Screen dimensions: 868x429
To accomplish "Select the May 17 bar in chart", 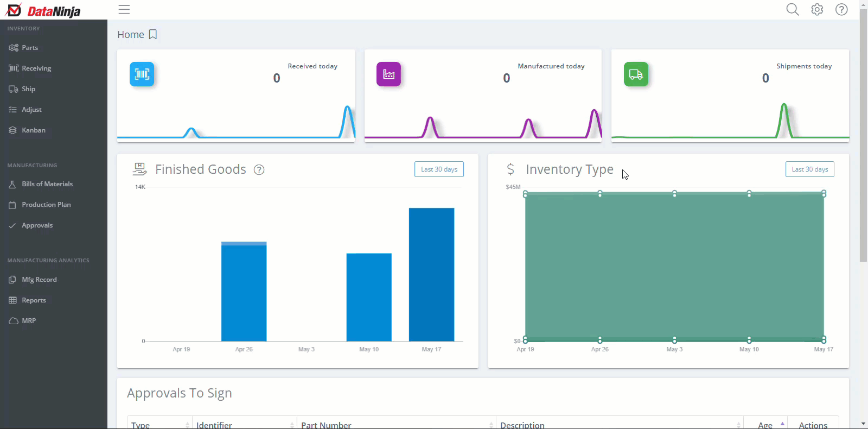I will pos(431,274).
